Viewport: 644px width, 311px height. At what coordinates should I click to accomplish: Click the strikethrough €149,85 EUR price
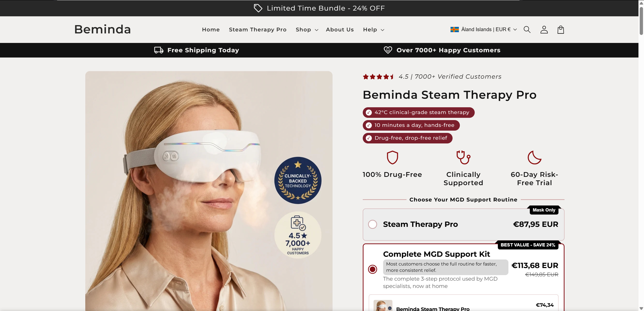tap(542, 275)
